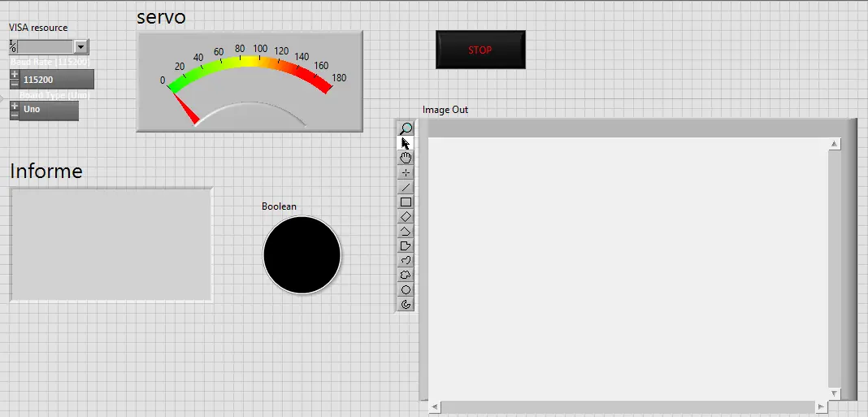Click the STOP button
The height and width of the screenshot is (417, 868).
[x=480, y=50]
